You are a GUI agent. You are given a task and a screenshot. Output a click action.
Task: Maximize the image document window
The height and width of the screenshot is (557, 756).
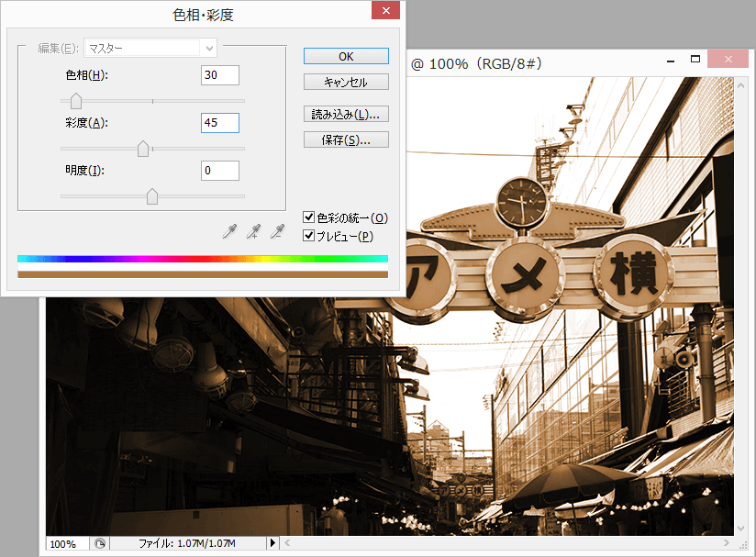(x=695, y=60)
